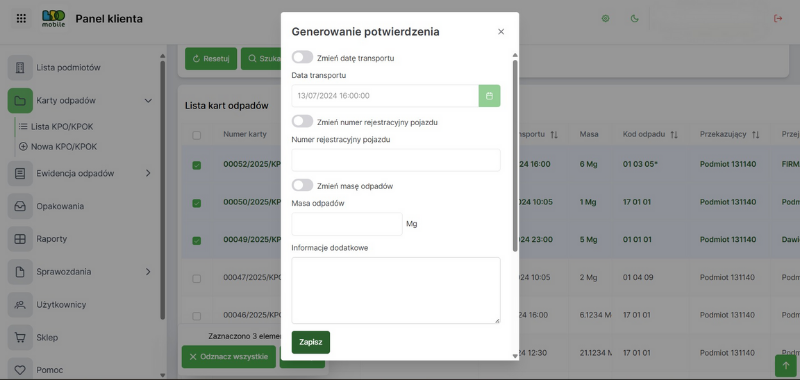
Task: Click the green scroll-to-top arrow button
Action: (786, 366)
